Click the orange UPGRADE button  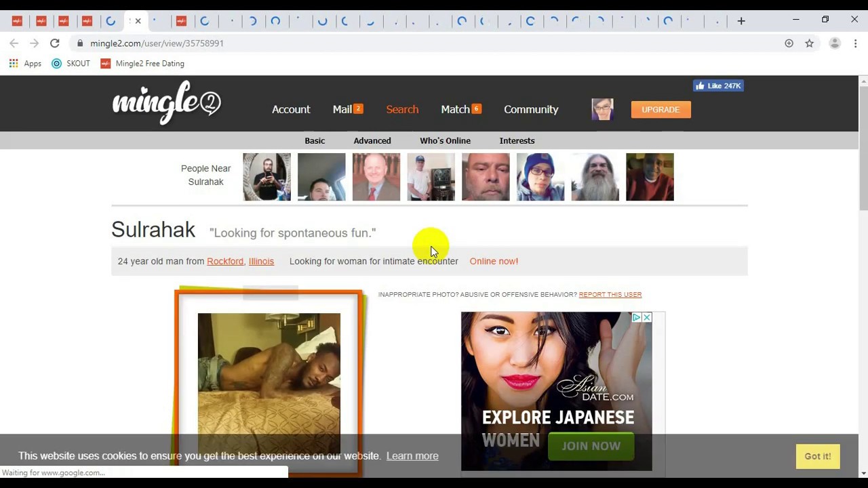pos(660,109)
